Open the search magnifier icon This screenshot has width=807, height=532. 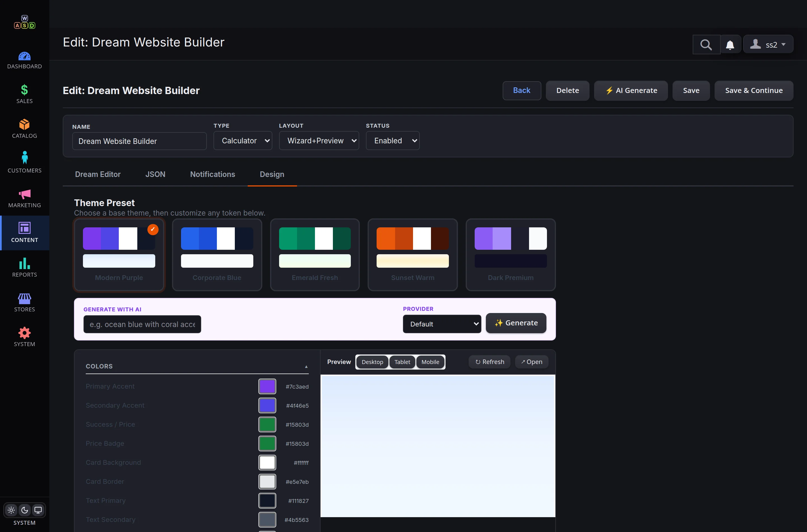coord(706,45)
